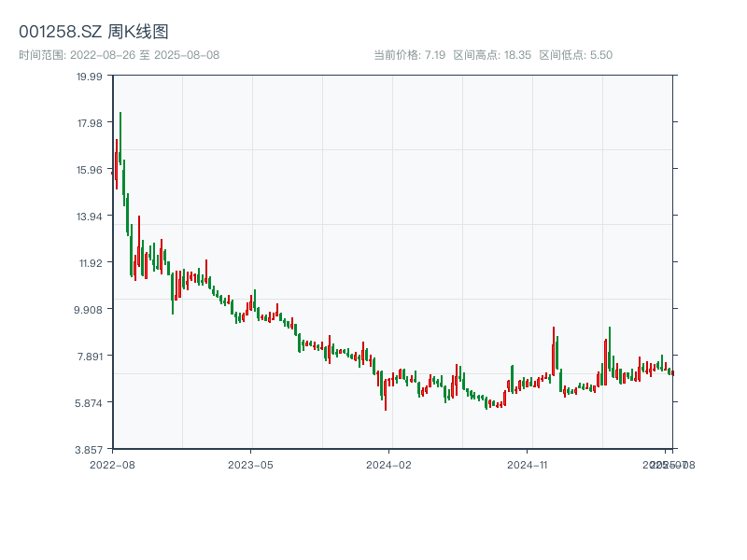Click the 7.891 y-axis price label
Viewport: 747px width, 560px height.
point(92,357)
